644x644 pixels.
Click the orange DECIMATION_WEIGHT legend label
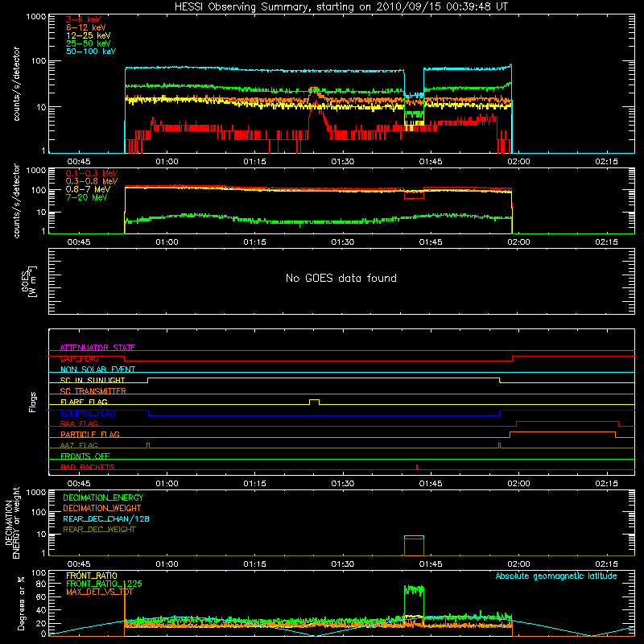tap(102, 508)
